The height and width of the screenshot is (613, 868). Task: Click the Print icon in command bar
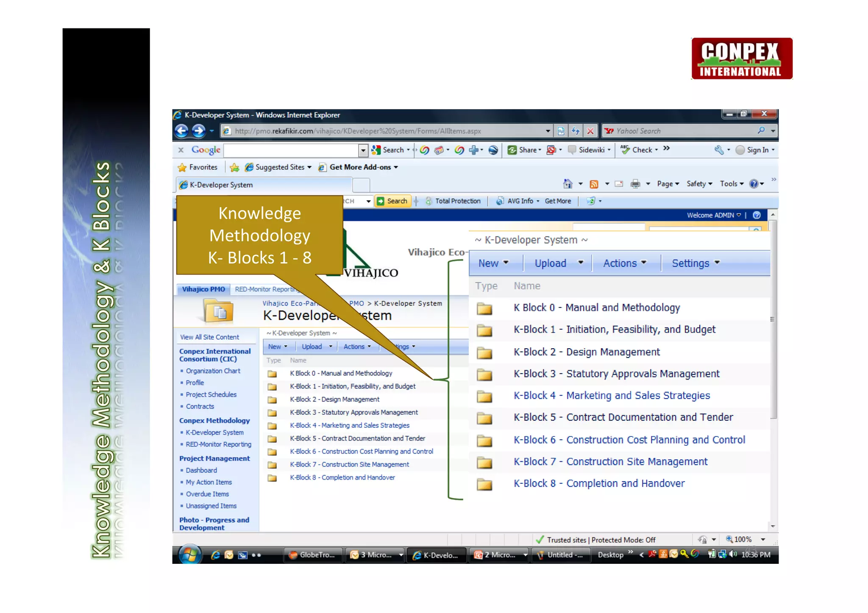click(x=635, y=184)
